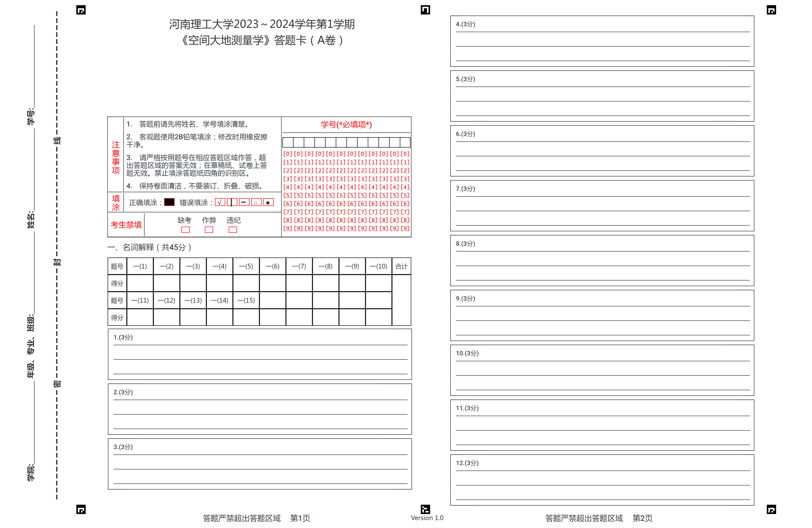Click the 合计 column header
The width and height of the screenshot is (812, 528).
click(402, 266)
